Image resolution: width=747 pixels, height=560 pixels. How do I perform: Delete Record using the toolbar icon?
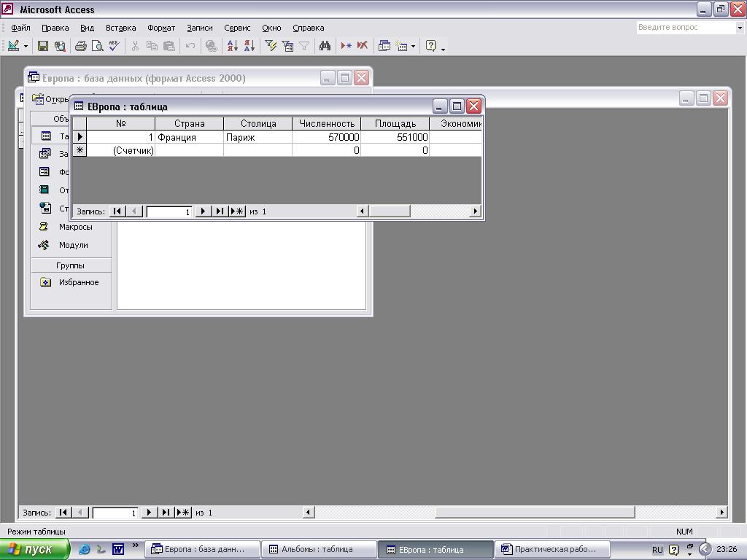(x=363, y=46)
